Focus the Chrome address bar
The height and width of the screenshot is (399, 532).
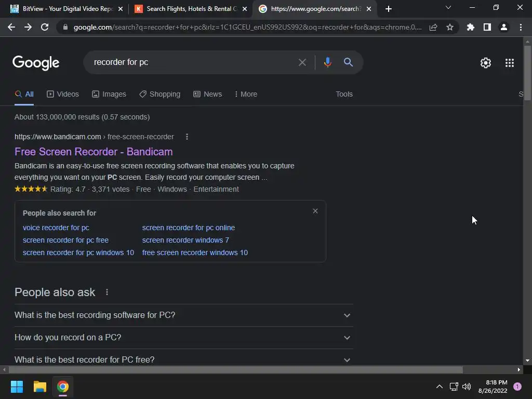point(248,27)
